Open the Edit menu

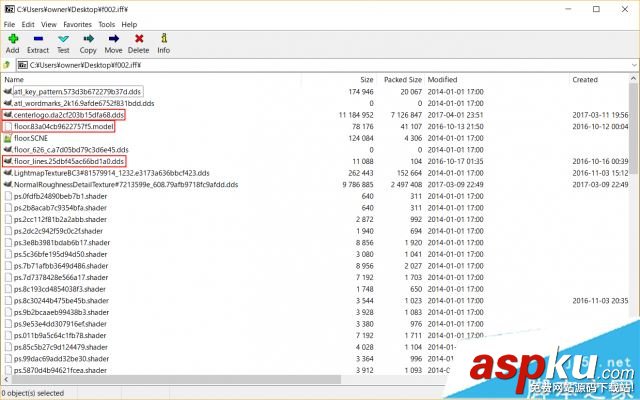pos(28,24)
